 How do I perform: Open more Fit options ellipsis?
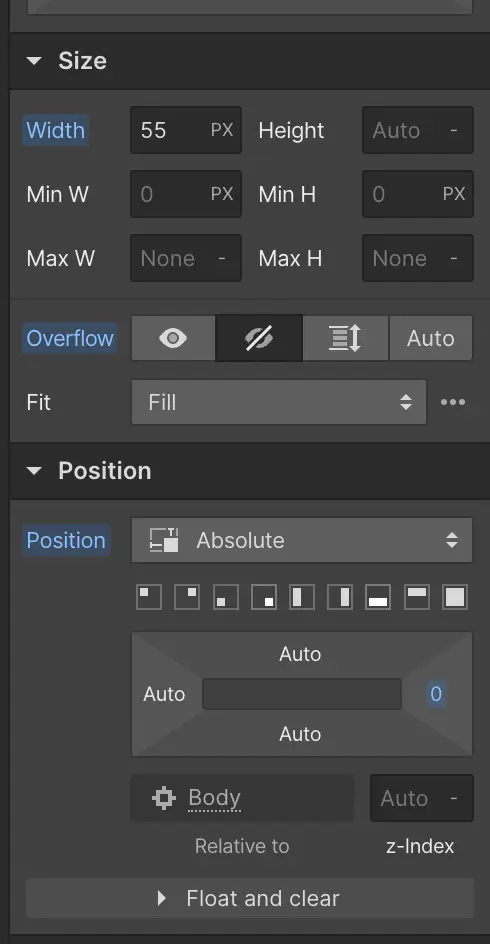pos(453,402)
